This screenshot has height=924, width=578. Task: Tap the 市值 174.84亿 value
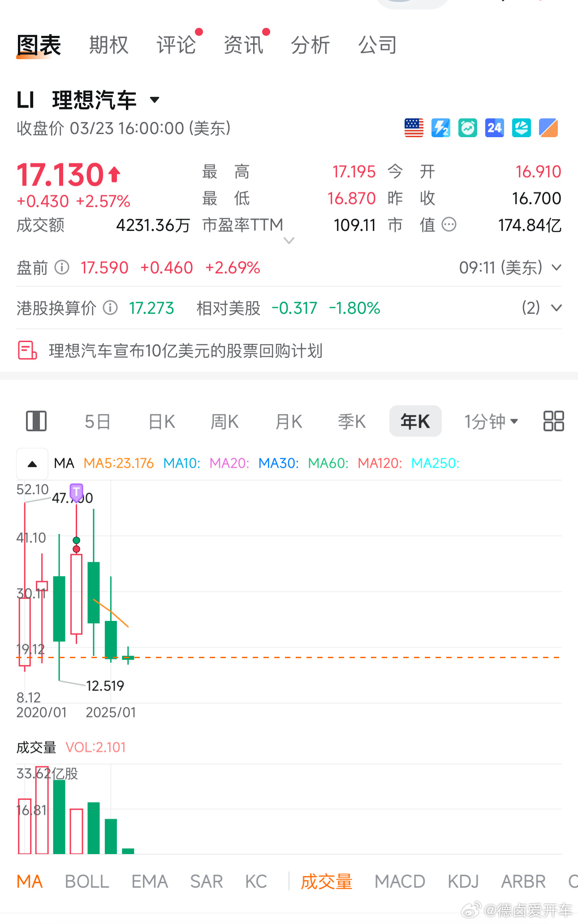530,225
